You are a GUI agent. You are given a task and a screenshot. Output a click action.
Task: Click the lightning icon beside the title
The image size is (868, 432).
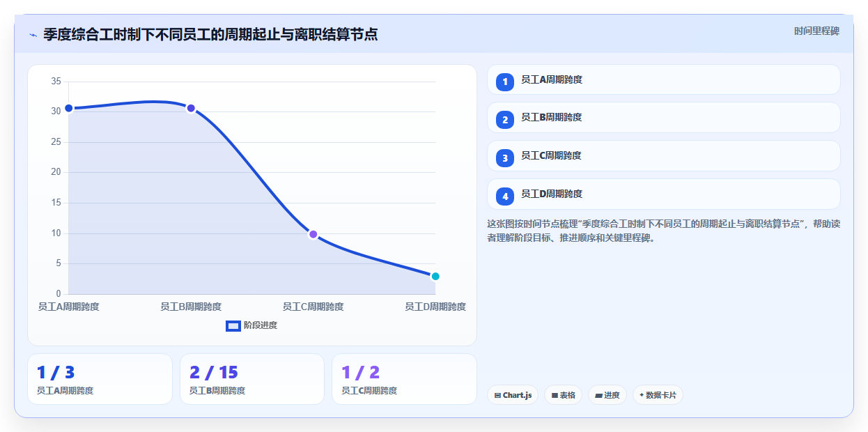click(33, 35)
